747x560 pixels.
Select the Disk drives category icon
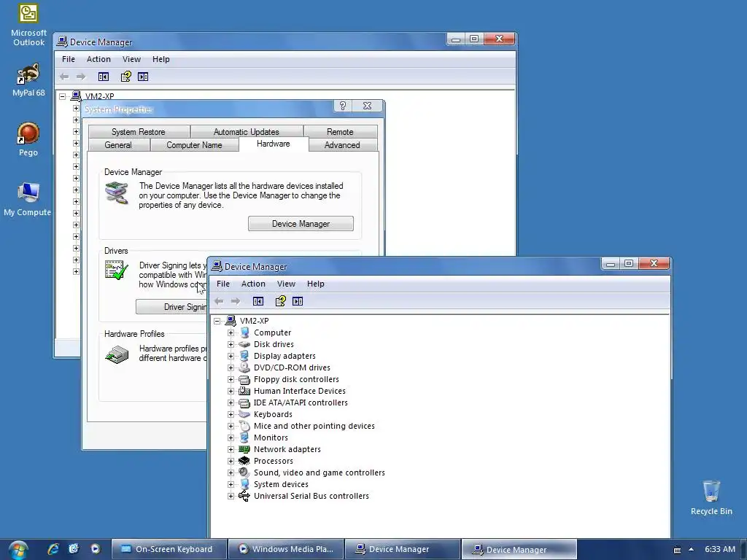[x=244, y=344]
